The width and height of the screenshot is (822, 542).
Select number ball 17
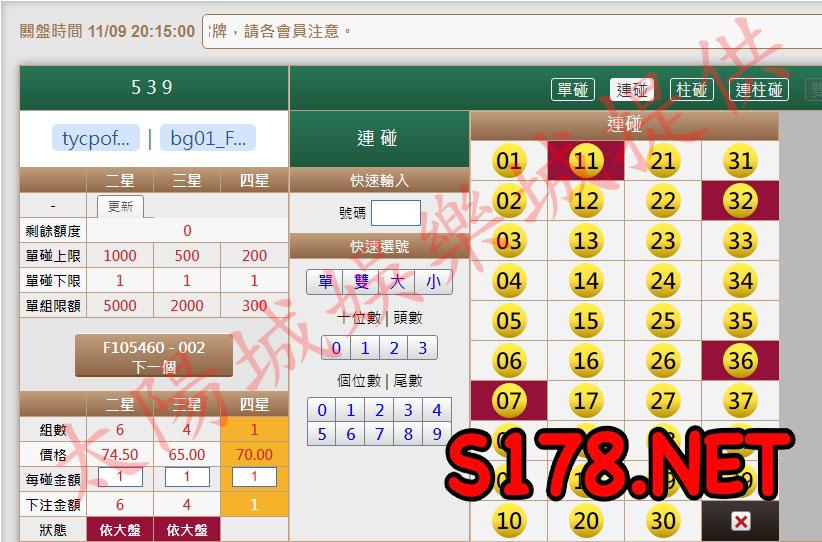point(586,400)
